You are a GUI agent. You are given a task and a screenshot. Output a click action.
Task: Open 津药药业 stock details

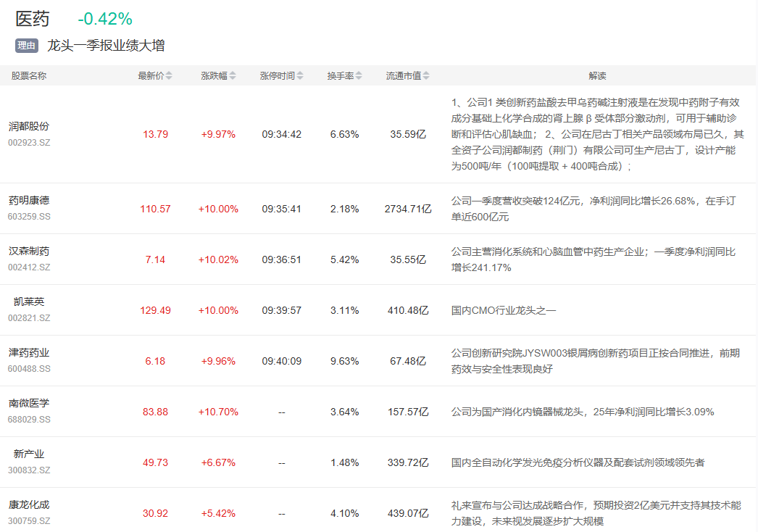click(x=29, y=352)
